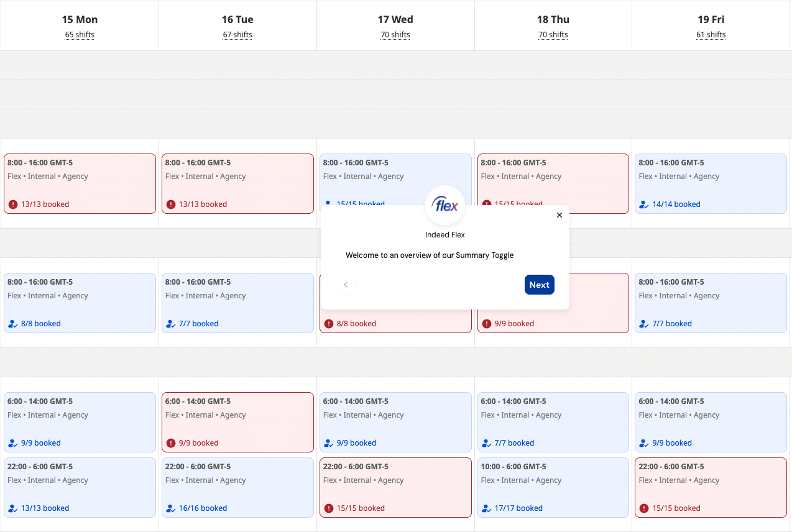Image resolution: width=792 pixels, height=532 pixels.
Task: Select the 15 Mon column header
Action: tap(80, 20)
